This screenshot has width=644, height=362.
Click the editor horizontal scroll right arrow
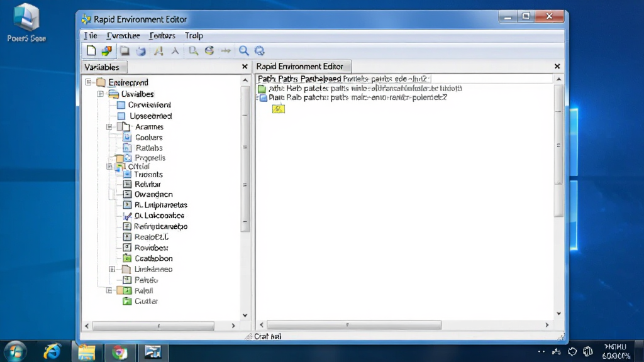pos(547,325)
